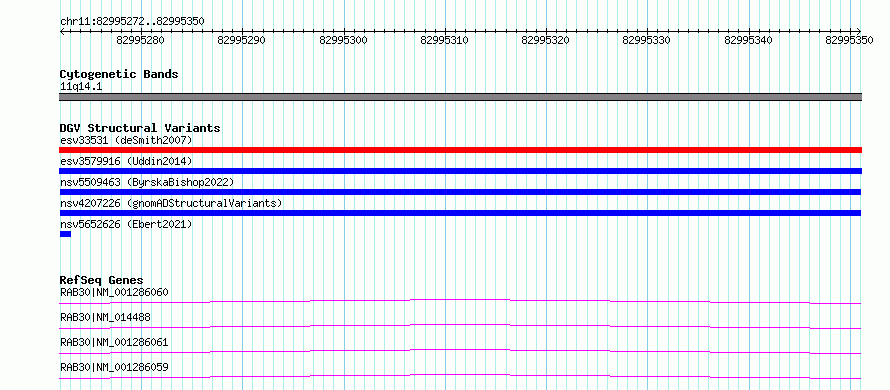Select the red esv33531 variant bar
890x390 pixels.
click(460, 150)
